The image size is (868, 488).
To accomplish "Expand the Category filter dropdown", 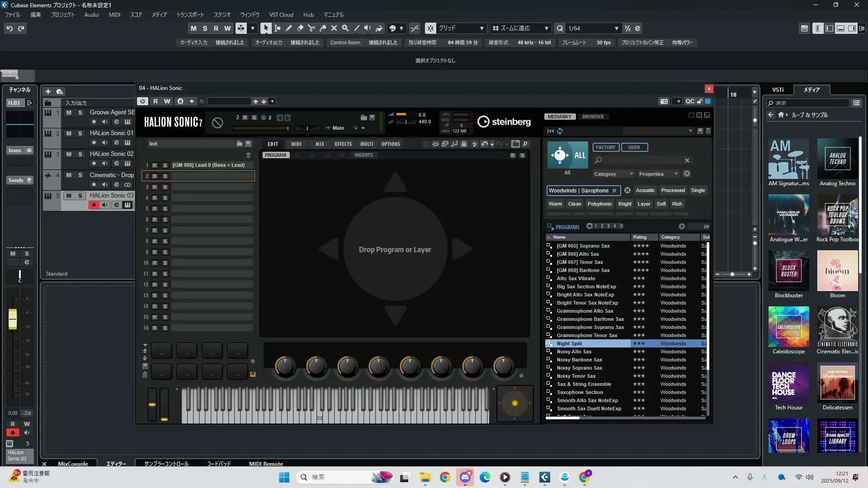I will click(613, 174).
